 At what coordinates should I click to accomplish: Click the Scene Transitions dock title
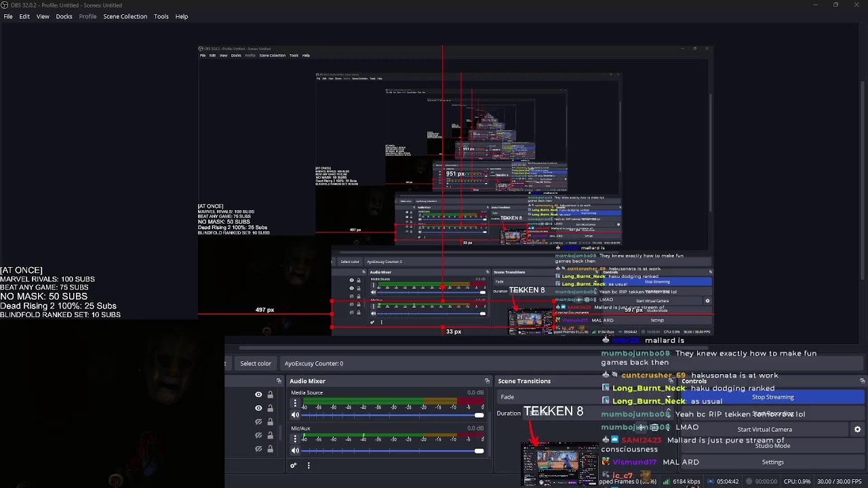tap(524, 381)
